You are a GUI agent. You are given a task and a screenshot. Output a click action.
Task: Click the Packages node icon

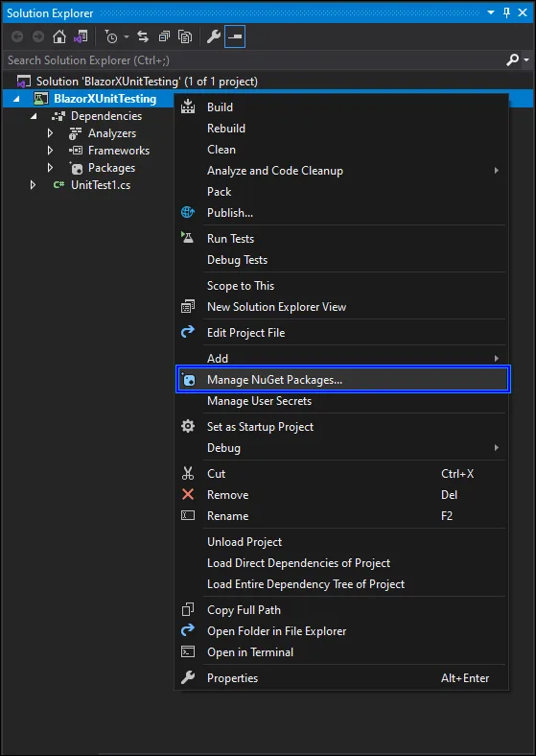coord(76,168)
